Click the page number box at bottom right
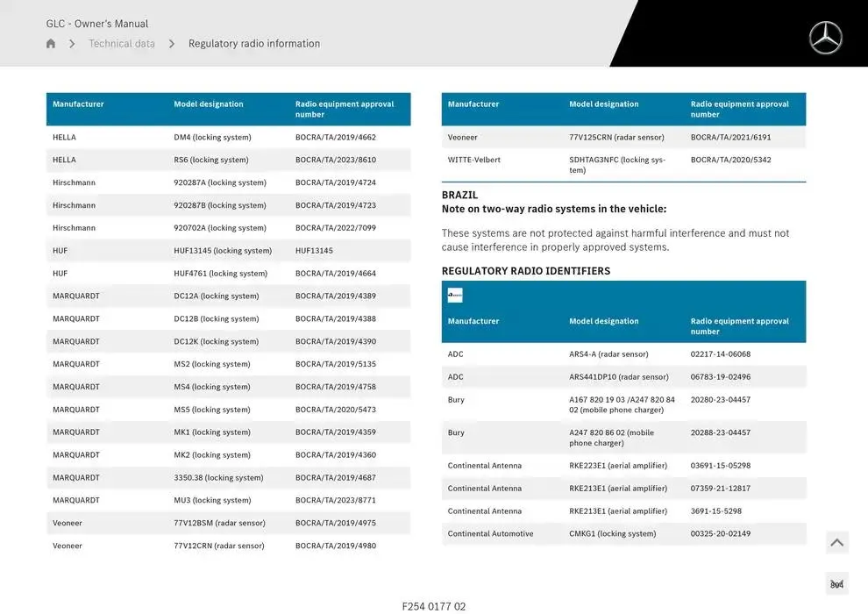 [x=836, y=584]
